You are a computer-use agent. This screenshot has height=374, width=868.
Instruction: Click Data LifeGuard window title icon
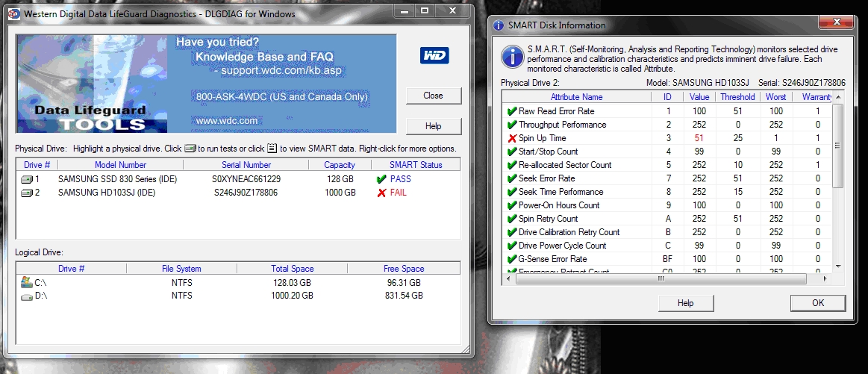[13, 13]
